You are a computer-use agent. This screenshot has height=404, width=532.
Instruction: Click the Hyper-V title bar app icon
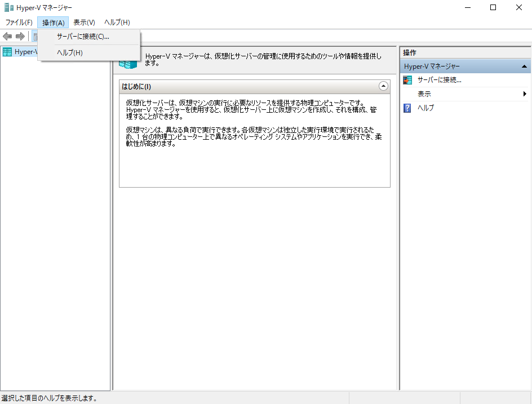point(9,7)
